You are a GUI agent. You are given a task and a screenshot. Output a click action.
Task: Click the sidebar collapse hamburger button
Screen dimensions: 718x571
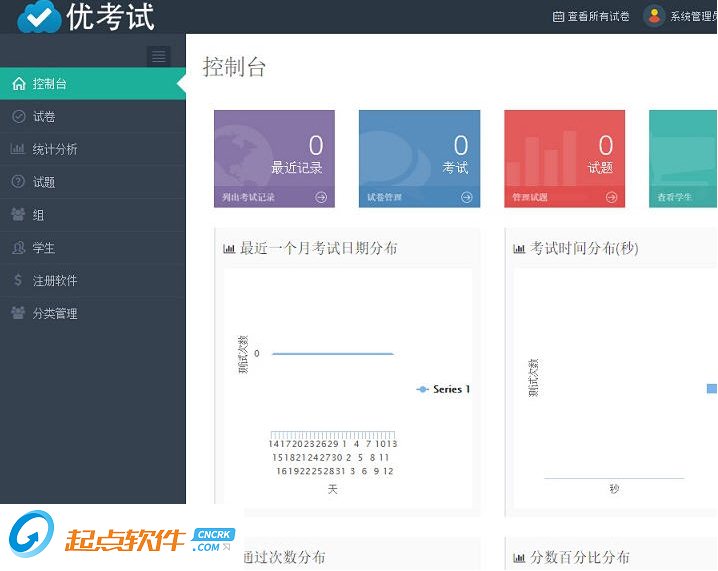[158, 56]
